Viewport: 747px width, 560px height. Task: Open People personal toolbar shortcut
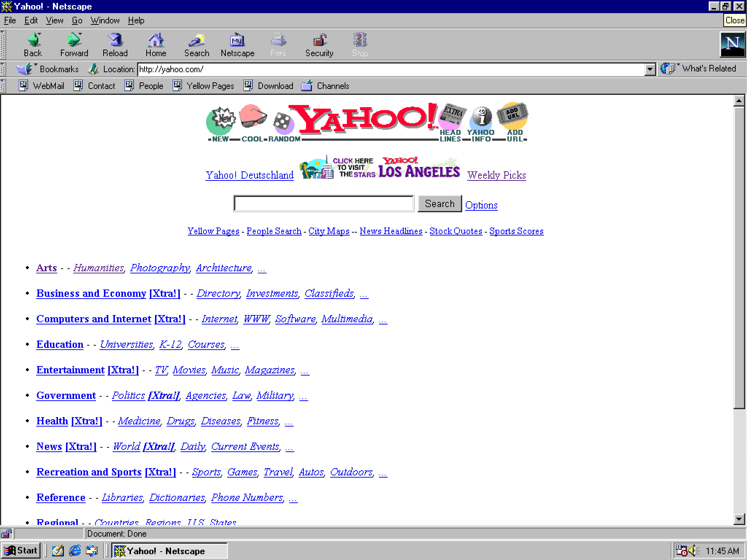(x=144, y=86)
